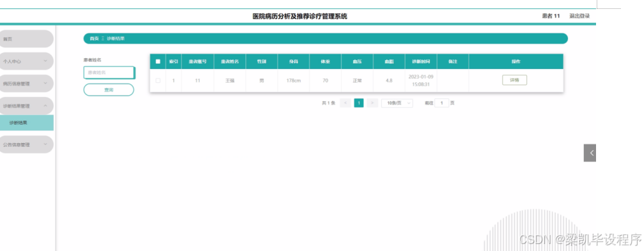Click the 操作 column header
The height and width of the screenshot is (251, 644).
click(516, 61)
